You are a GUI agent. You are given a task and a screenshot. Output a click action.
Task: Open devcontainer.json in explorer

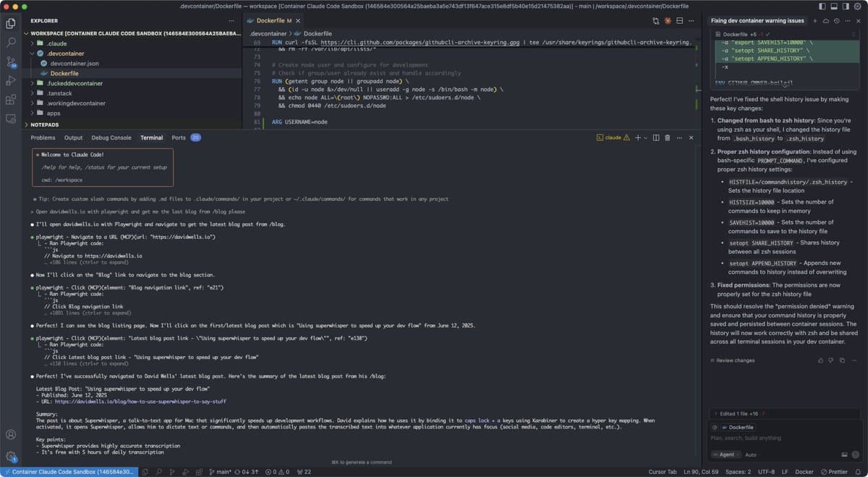tap(132, 64)
